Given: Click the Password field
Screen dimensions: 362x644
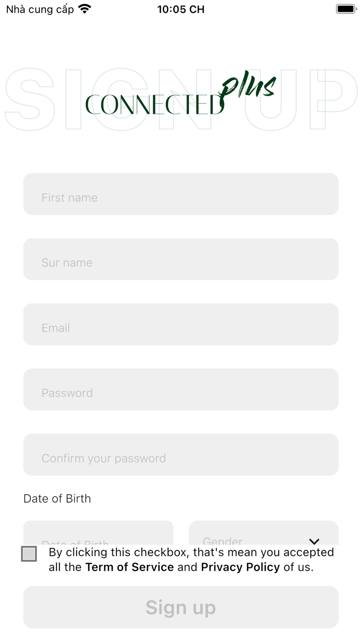Looking at the screenshot, I should (180, 390).
